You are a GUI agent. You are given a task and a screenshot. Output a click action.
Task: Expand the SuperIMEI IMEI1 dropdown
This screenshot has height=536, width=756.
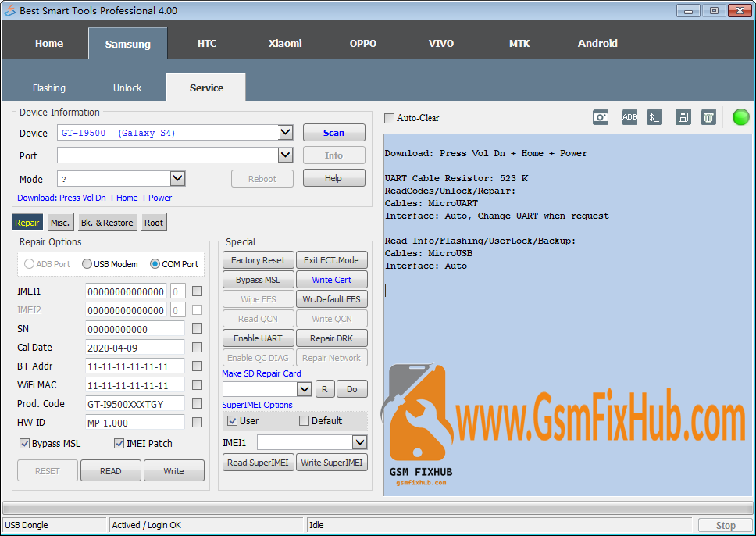pyautogui.click(x=360, y=442)
